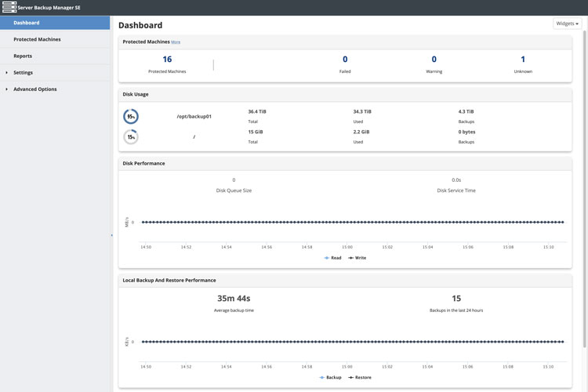Click the 2.2 GiB used value
The width and height of the screenshot is (588, 392).
pos(361,132)
